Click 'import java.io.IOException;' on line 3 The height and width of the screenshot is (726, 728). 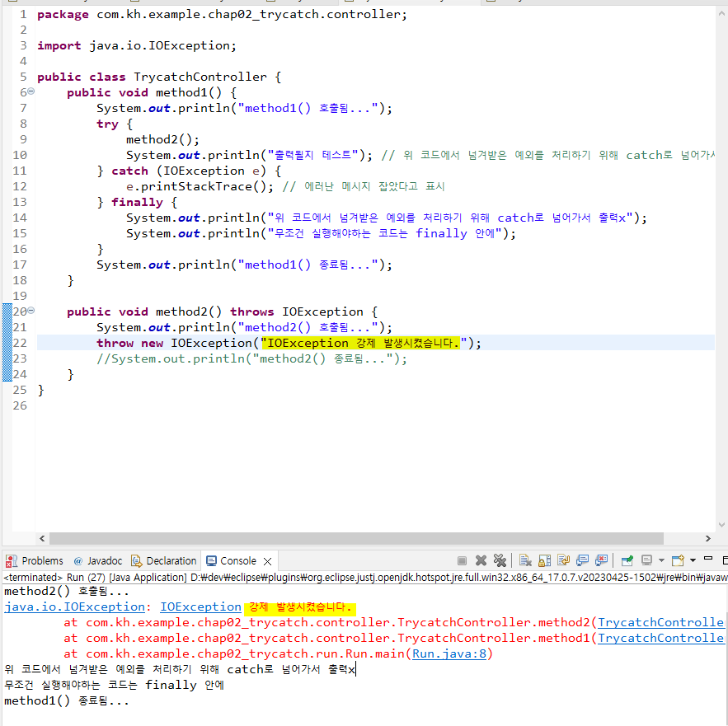tap(137, 45)
